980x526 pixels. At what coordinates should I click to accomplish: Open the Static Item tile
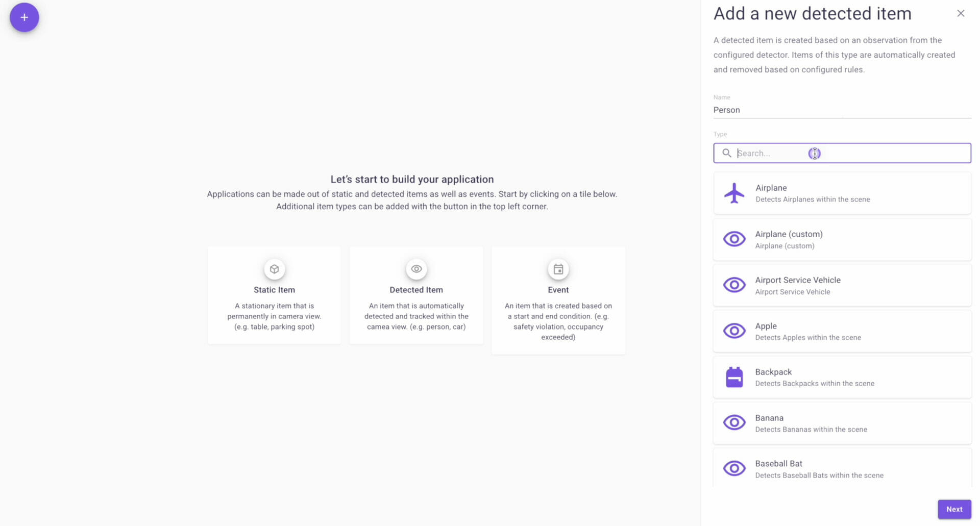click(x=274, y=295)
